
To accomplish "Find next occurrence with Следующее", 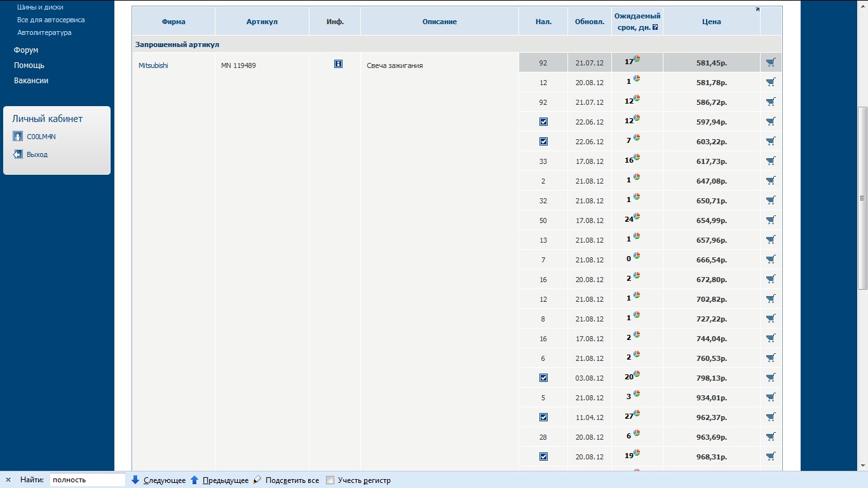I will pos(159,480).
